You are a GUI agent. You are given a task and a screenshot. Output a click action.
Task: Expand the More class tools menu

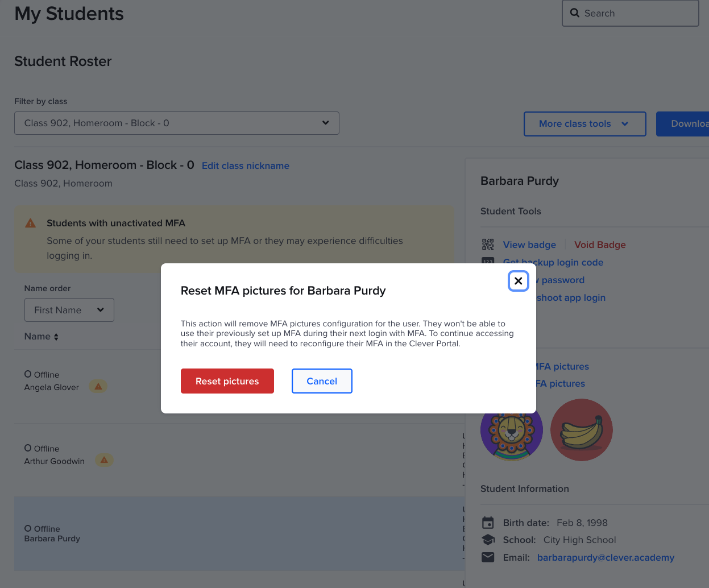(x=584, y=123)
